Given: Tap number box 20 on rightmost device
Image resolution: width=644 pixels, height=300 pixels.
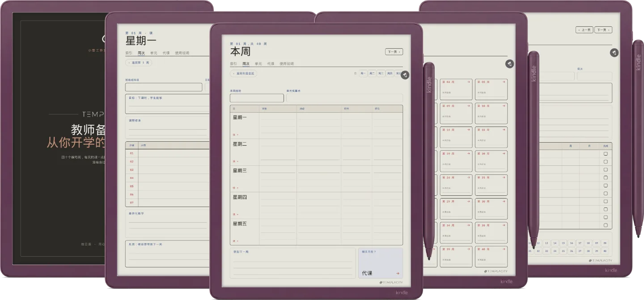Looking at the screenshot, I should tap(605, 243).
